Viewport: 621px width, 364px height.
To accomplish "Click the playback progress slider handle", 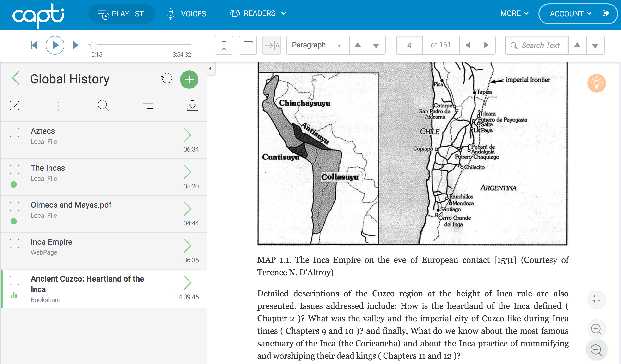I will pos(94,45).
